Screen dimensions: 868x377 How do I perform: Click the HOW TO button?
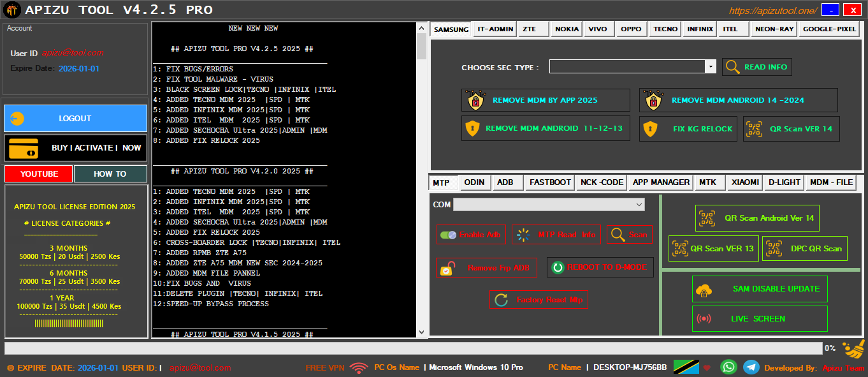[x=110, y=174]
